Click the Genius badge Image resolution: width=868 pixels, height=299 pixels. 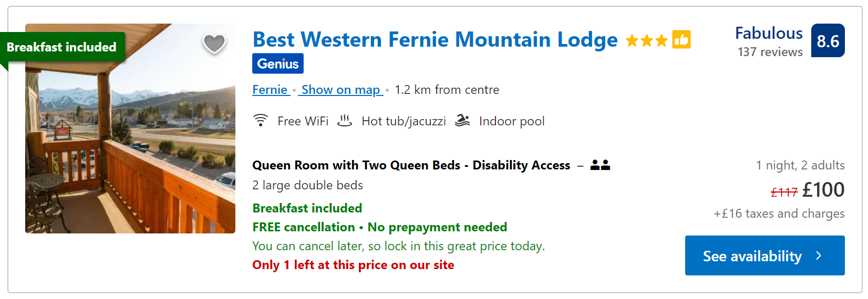pyautogui.click(x=278, y=63)
